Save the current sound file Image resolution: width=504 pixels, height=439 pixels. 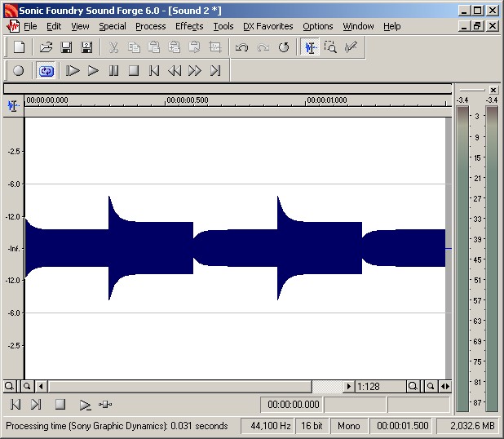click(66, 47)
